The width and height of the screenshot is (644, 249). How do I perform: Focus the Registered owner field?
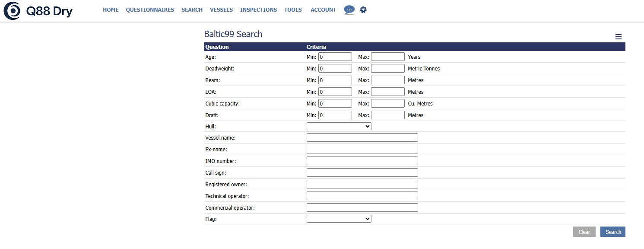(x=362, y=184)
